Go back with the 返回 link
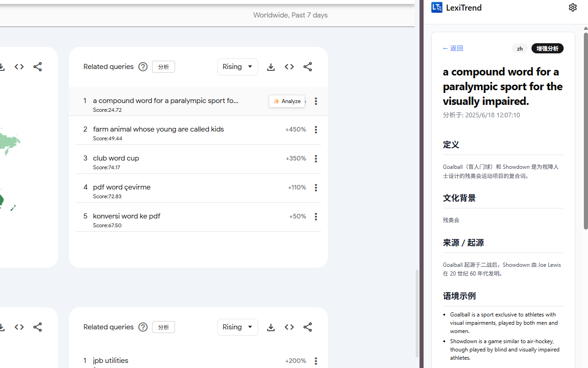This screenshot has height=368, width=588. tap(453, 48)
